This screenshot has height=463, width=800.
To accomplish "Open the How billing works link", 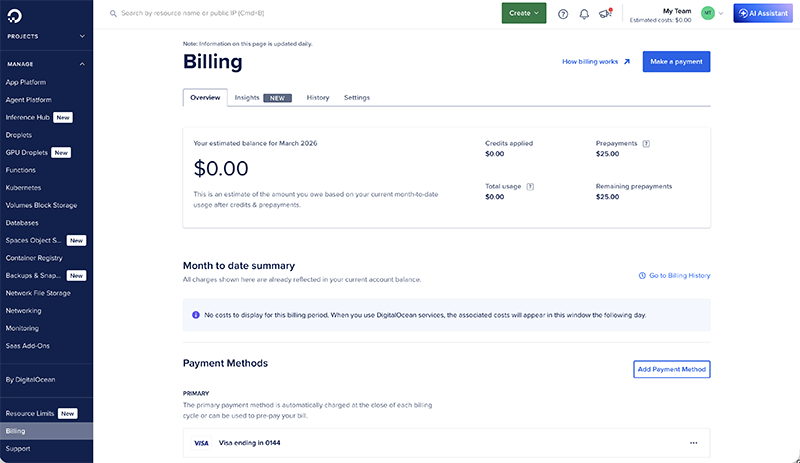I will pyautogui.click(x=596, y=62).
